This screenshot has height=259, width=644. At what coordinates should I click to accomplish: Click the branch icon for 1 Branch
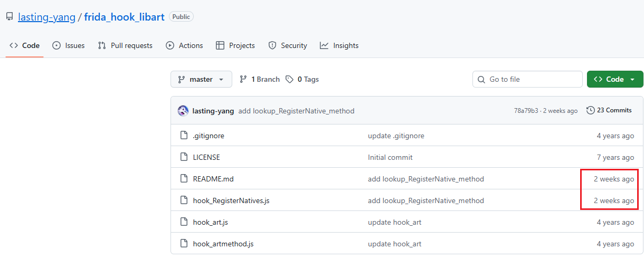pyautogui.click(x=243, y=79)
